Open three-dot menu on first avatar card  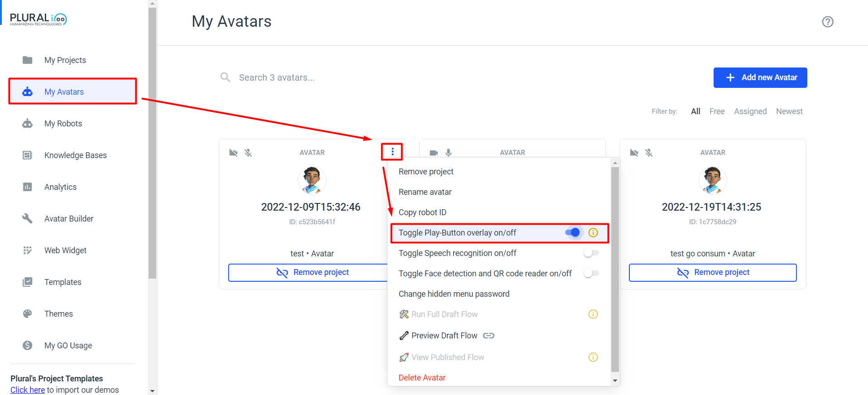click(392, 152)
